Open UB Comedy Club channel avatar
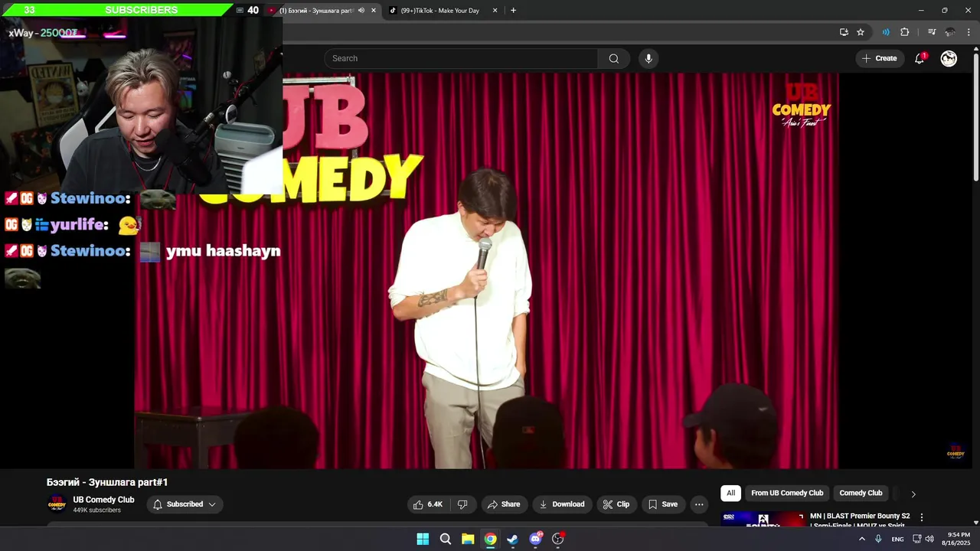 pyautogui.click(x=57, y=504)
